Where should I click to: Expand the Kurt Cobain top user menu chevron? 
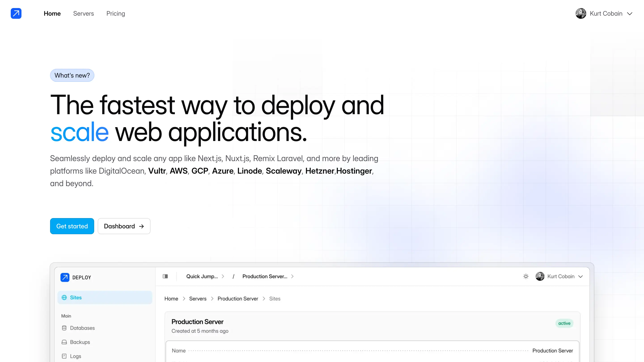coord(629,14)
